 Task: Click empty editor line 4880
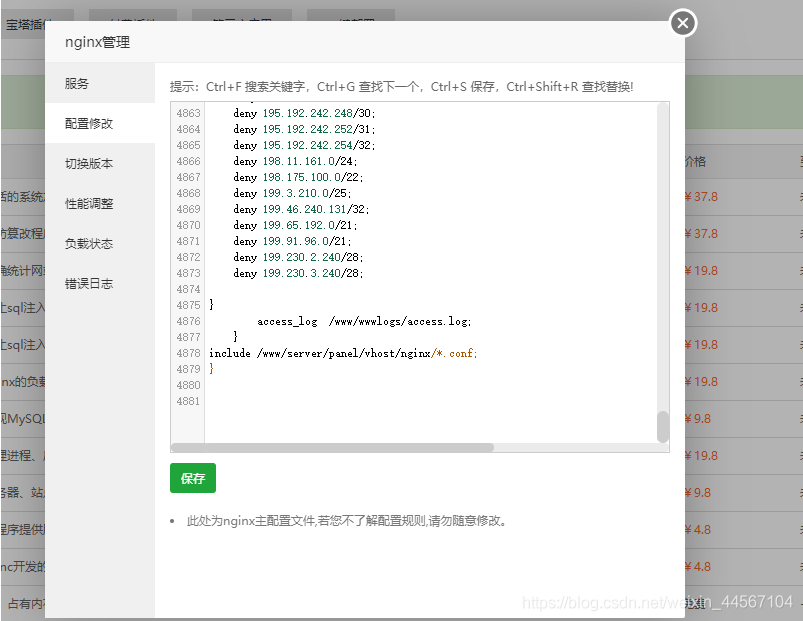point(430,385)
